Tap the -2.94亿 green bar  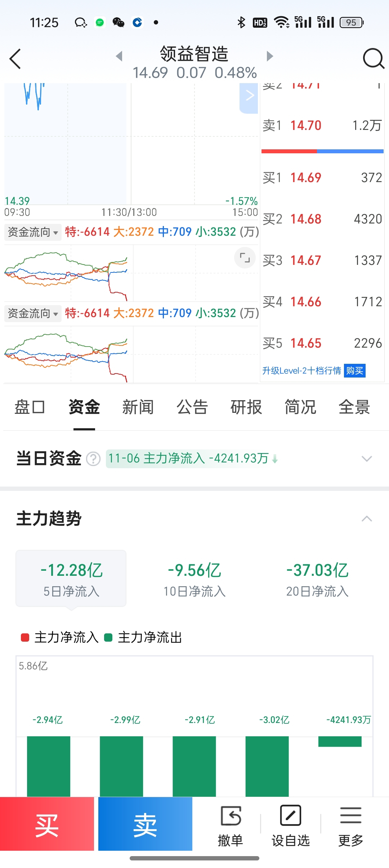tap(49, 766)
